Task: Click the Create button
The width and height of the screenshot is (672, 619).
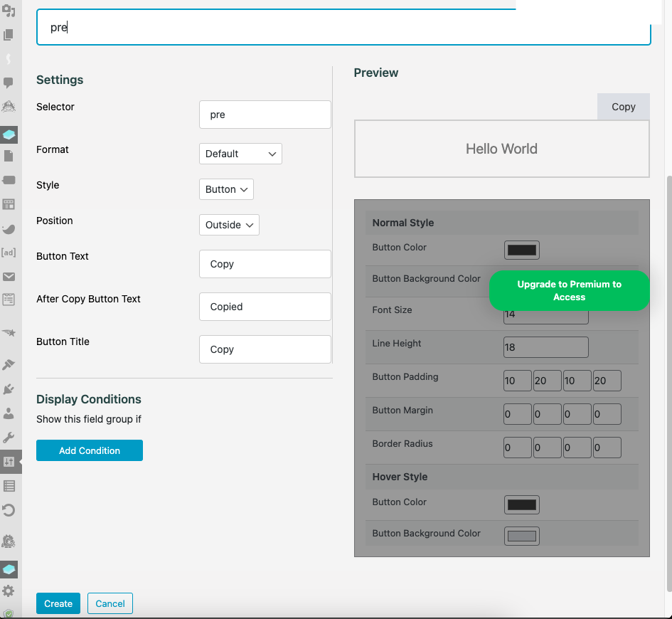Action: pyautogui.click(x=58, y=603)
